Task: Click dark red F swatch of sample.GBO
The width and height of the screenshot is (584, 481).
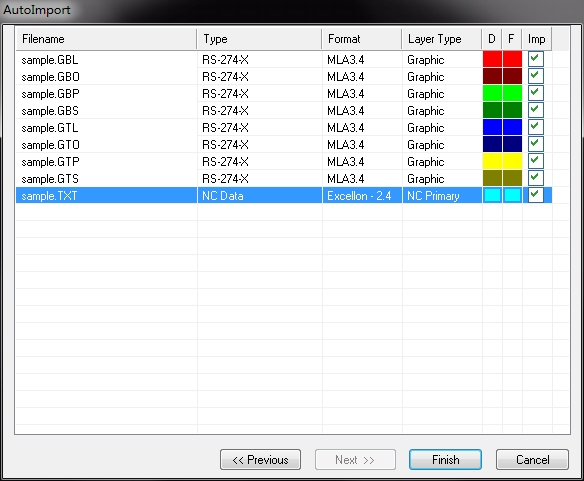Action: [512, 76]
